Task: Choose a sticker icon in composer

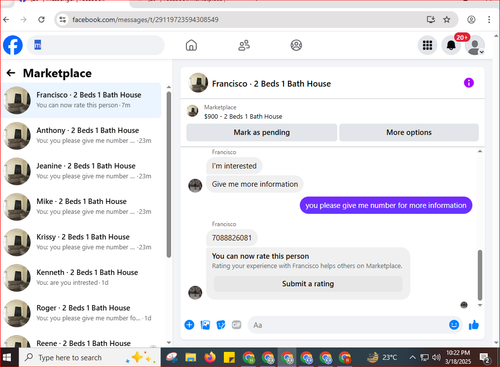Action: point(221,325)
